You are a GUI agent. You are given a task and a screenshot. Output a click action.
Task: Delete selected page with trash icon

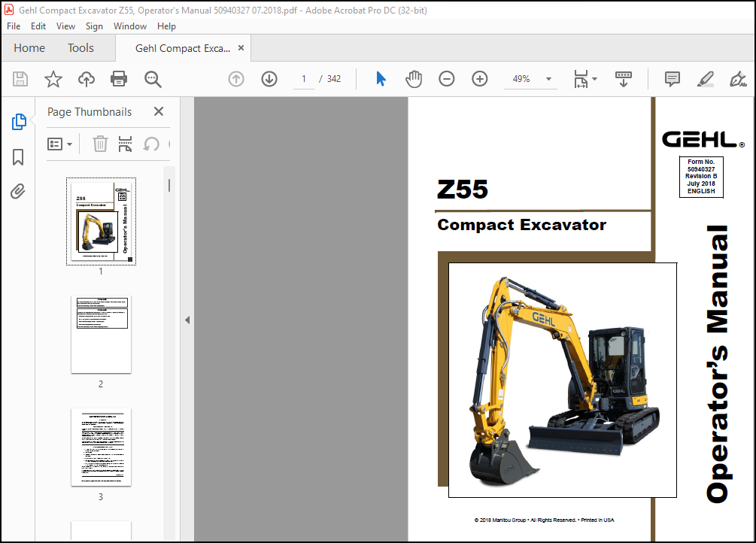point(100,144)
